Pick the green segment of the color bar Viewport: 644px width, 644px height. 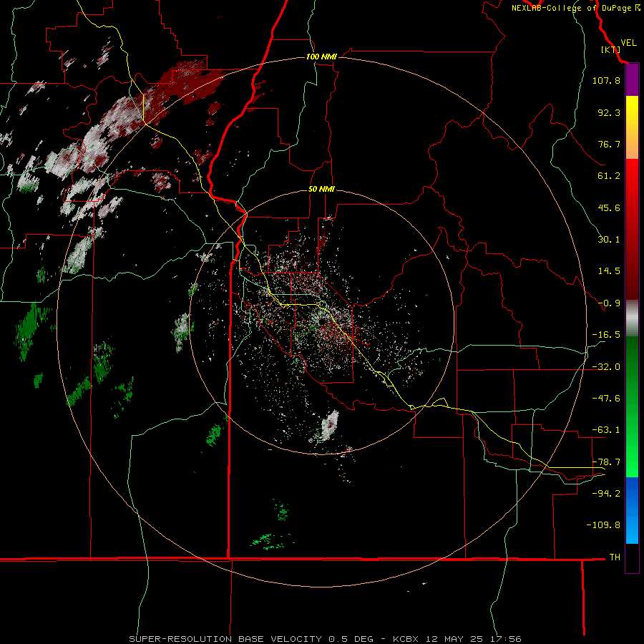tap(632, 406)
